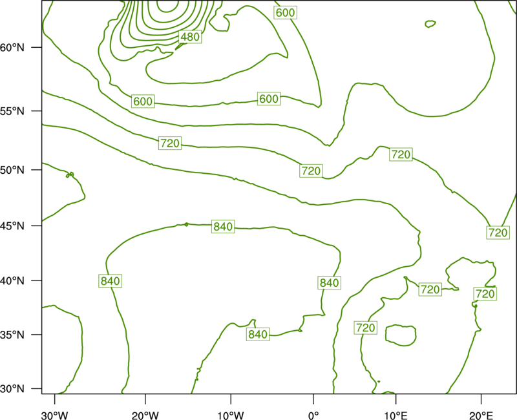
Task: Pick the 10°W longitude axis label
Action: [231, 415]
